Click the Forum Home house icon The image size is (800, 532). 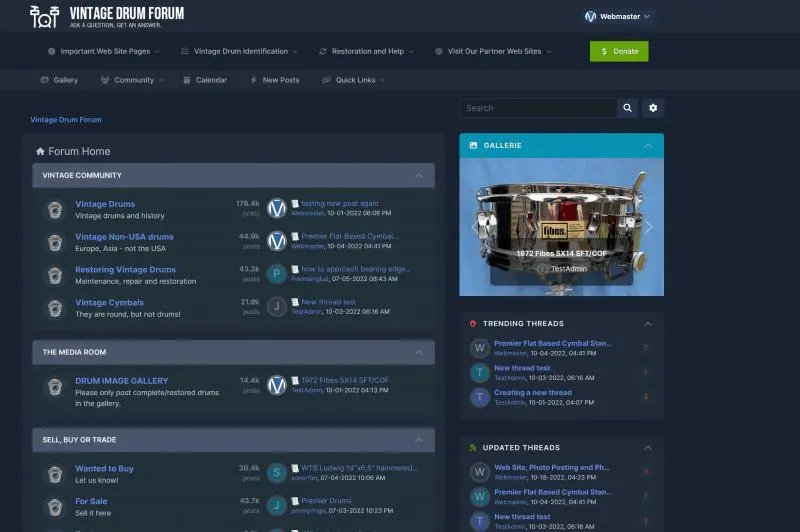click(40, 151)
